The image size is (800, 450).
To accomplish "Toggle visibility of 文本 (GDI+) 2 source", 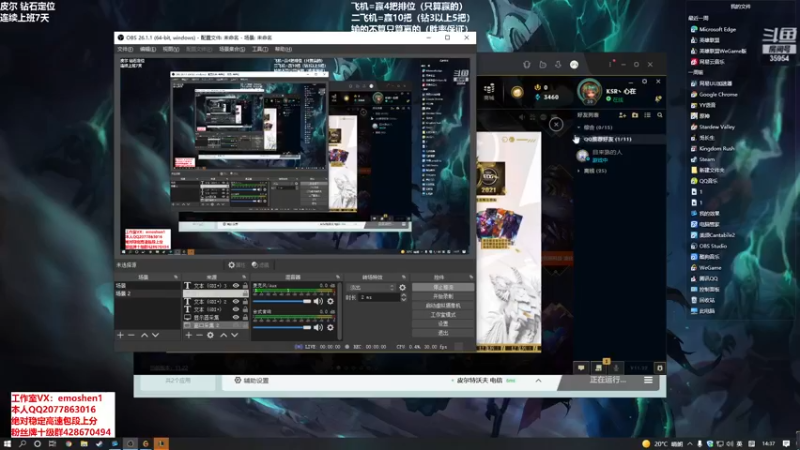I will coord(236,302).
